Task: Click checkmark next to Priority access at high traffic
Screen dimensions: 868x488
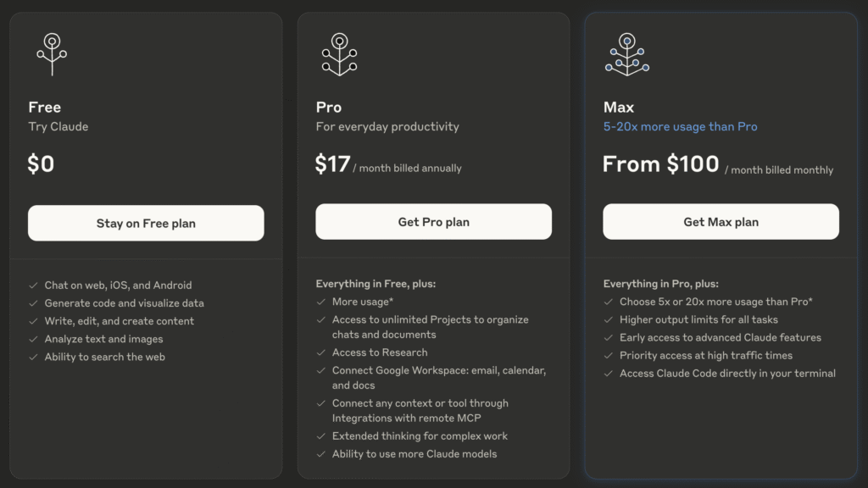Action: pyautogui.click(x=608, y=355)
